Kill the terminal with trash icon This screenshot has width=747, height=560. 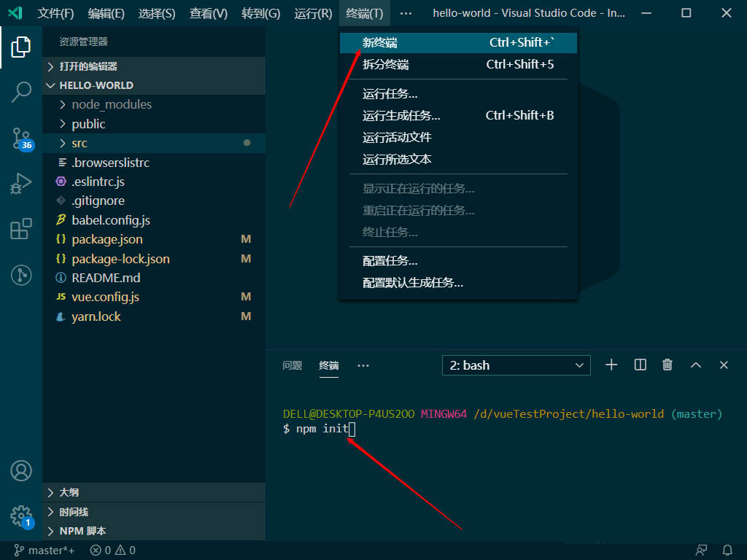point(667,365)
